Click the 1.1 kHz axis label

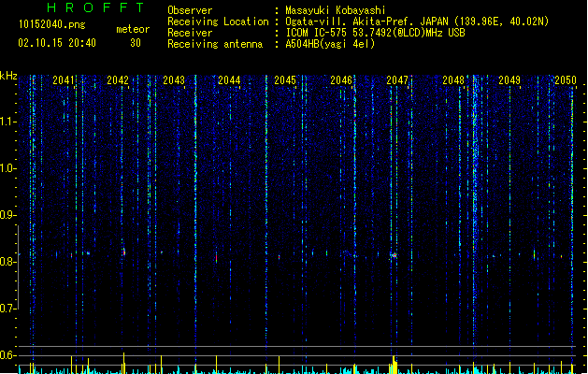7,122
